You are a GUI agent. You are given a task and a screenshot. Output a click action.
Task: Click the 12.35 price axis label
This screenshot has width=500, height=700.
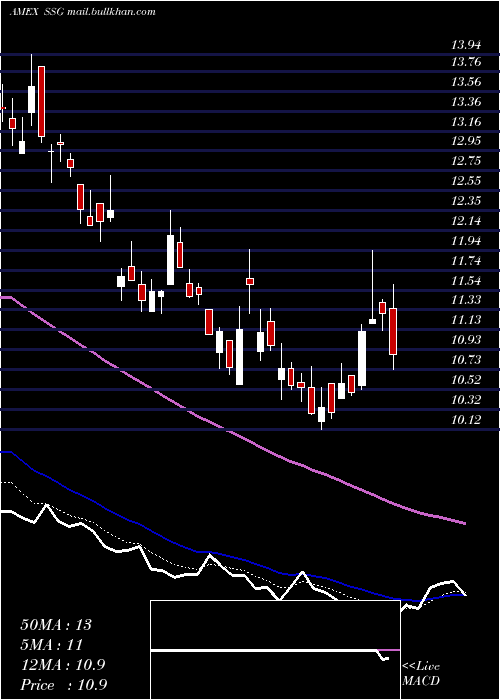[x=466, y=201]
